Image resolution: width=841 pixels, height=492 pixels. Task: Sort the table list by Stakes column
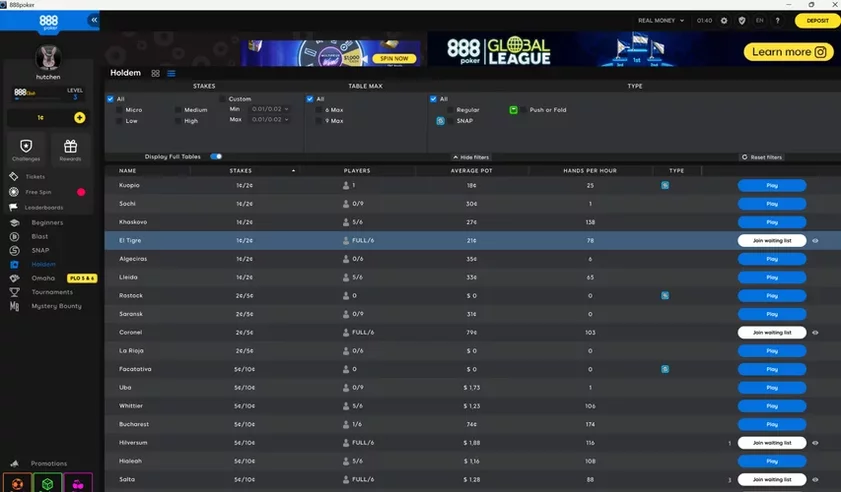coord(240,171)
